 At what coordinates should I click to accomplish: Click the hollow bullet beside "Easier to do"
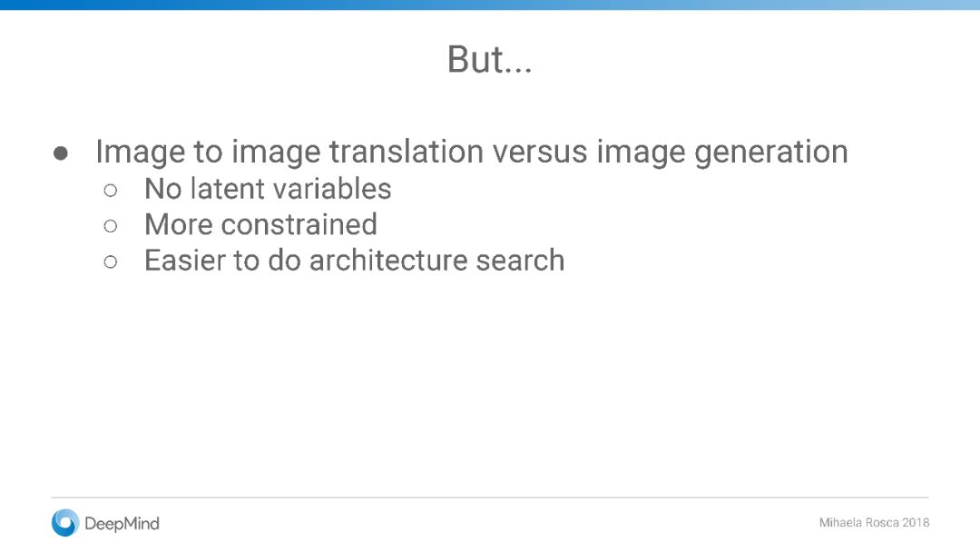[111, 261]
